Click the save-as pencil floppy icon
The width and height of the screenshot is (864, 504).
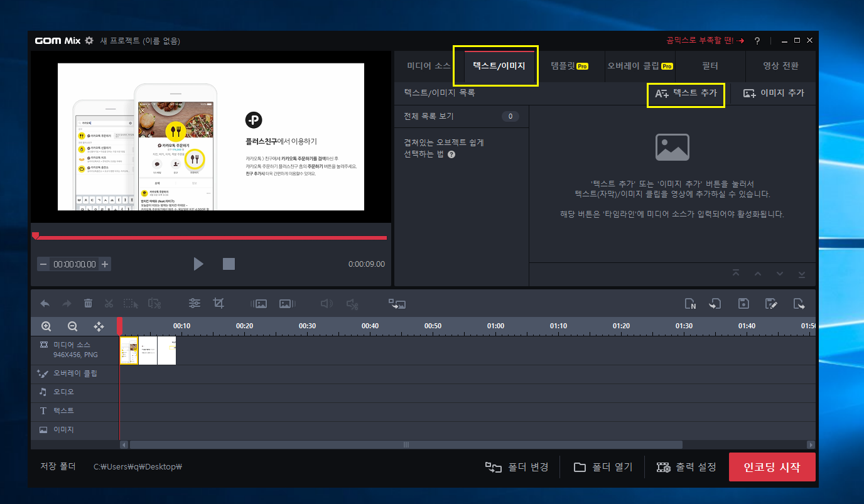click(x=772, y=304)
